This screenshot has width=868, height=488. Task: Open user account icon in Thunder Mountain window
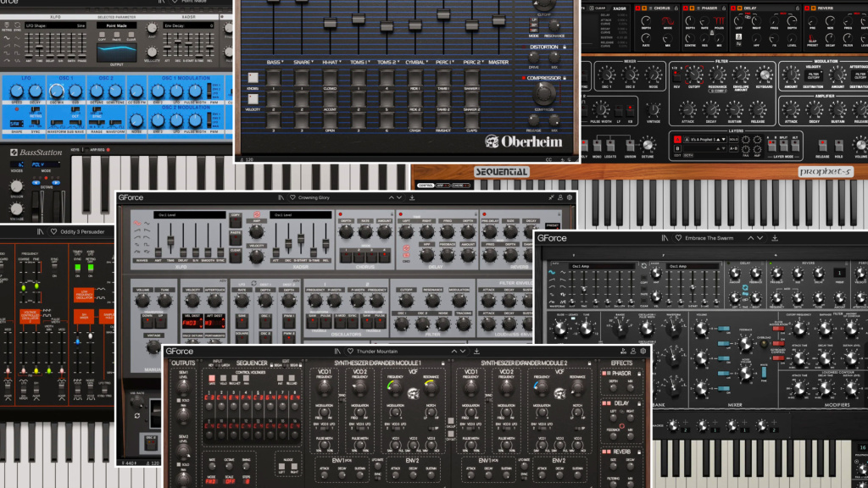coord(633,352)
